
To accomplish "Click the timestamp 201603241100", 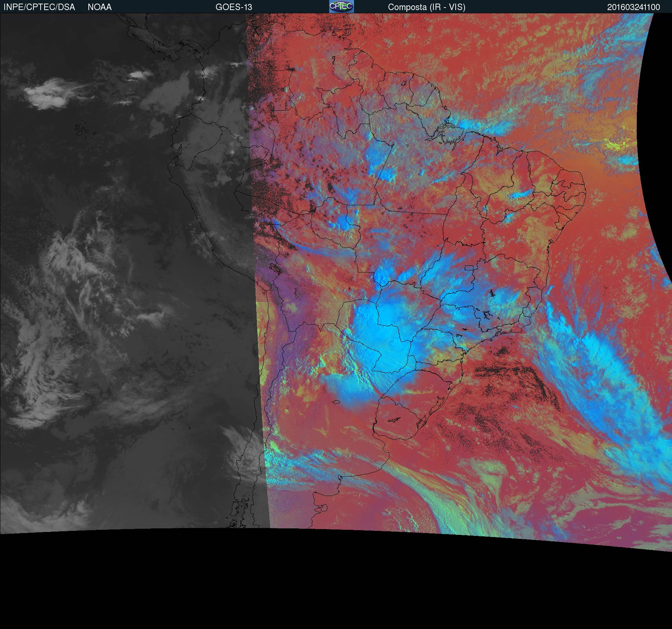I will pyautogui.click(x=634, y=7).
